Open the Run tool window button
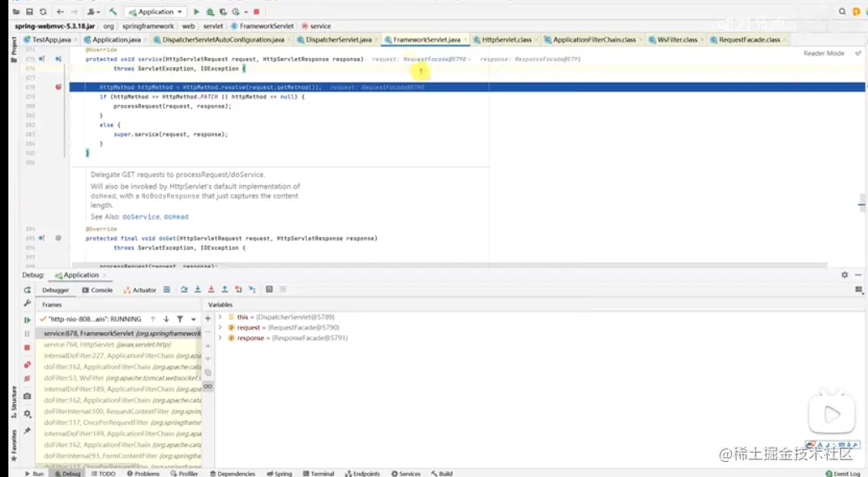868x477 pixels. click(34, 474)
